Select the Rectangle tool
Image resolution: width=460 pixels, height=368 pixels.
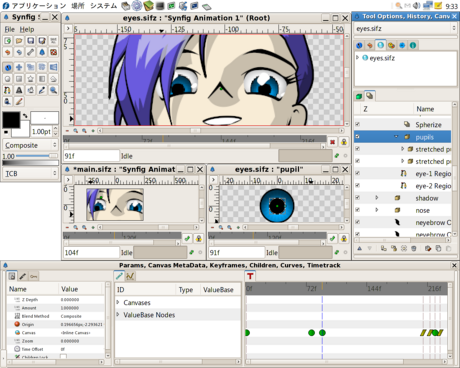pos(19,79)
